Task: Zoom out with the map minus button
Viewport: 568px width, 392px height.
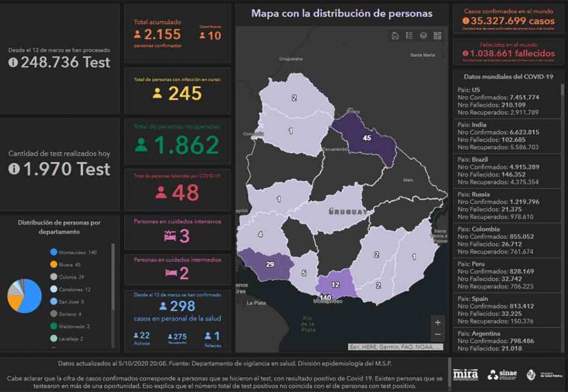Action: [437, 335]
